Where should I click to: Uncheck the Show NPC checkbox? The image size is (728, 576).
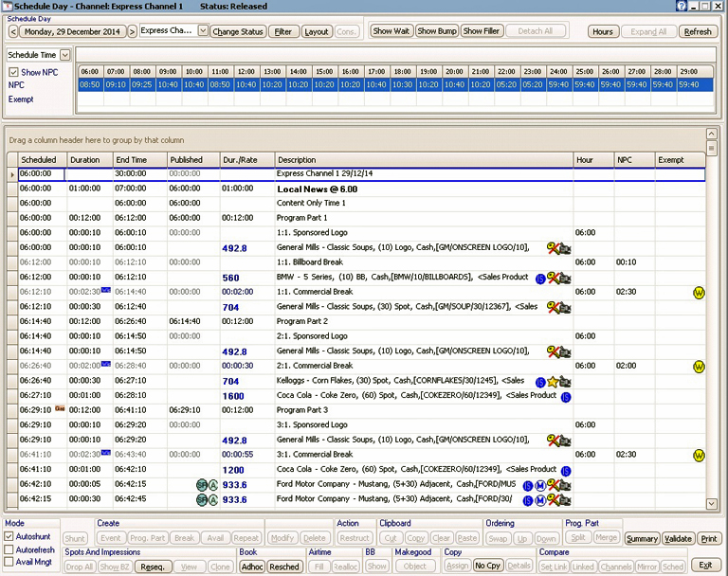coord(12,72)
